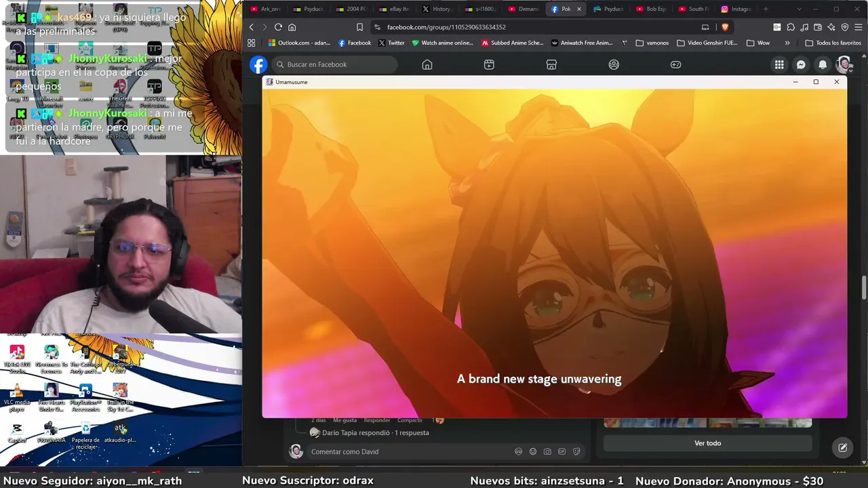Open the Aniwatch Free Anime bookmark
This screenshot has height=488, width=868.
(583, 43)
